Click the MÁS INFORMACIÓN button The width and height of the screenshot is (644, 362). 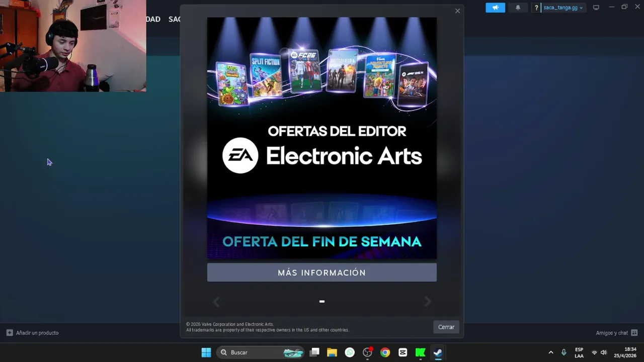tap(322, 273)
